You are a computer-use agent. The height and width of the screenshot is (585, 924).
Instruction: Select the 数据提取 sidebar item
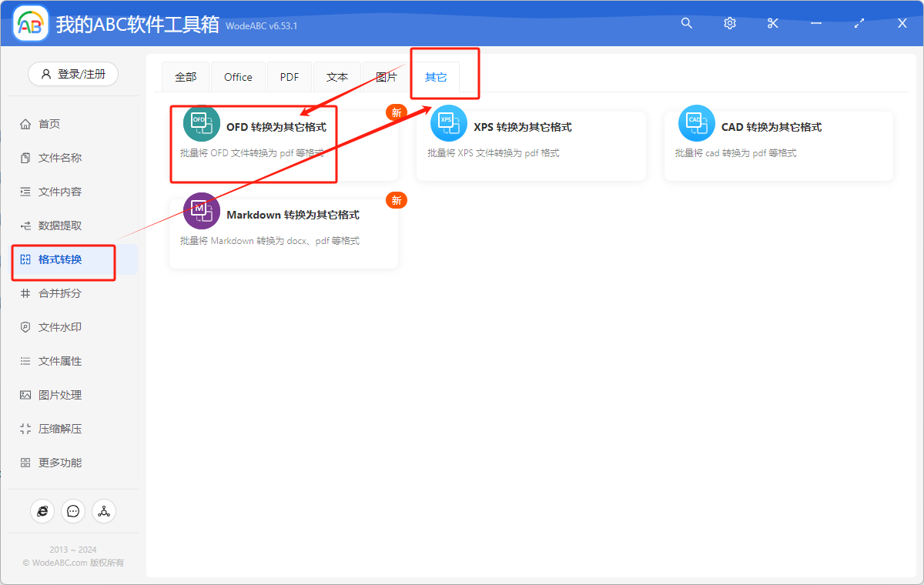click(x=62, y=226)
